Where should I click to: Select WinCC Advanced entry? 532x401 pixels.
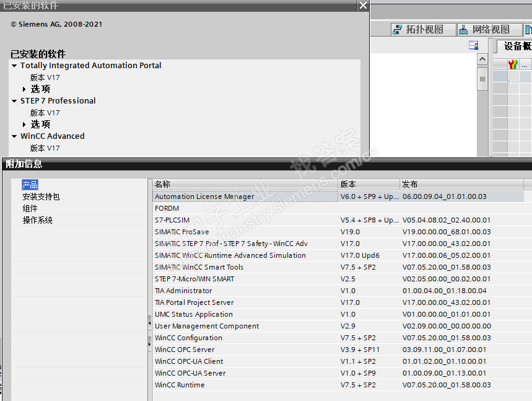click(x=53, y=136)
